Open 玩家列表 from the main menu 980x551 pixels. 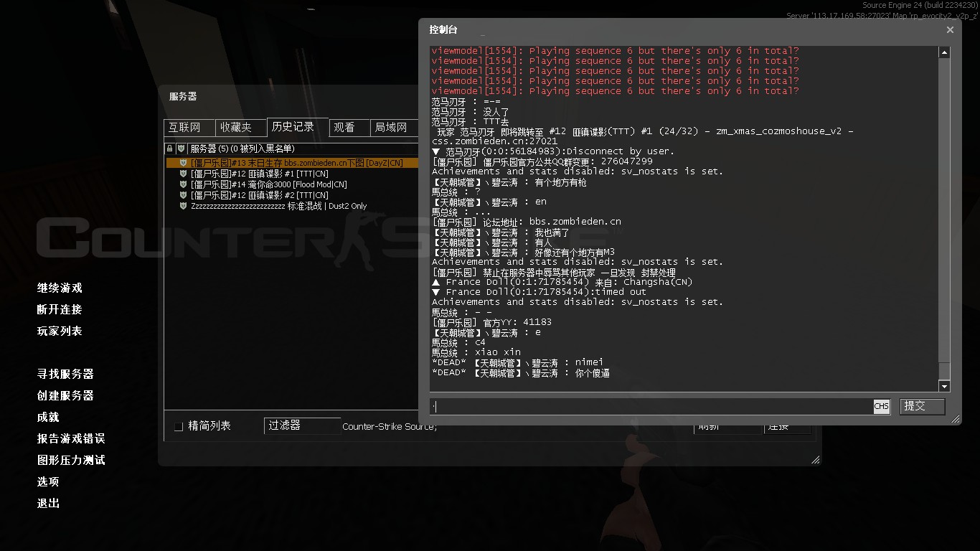point(60,331)
